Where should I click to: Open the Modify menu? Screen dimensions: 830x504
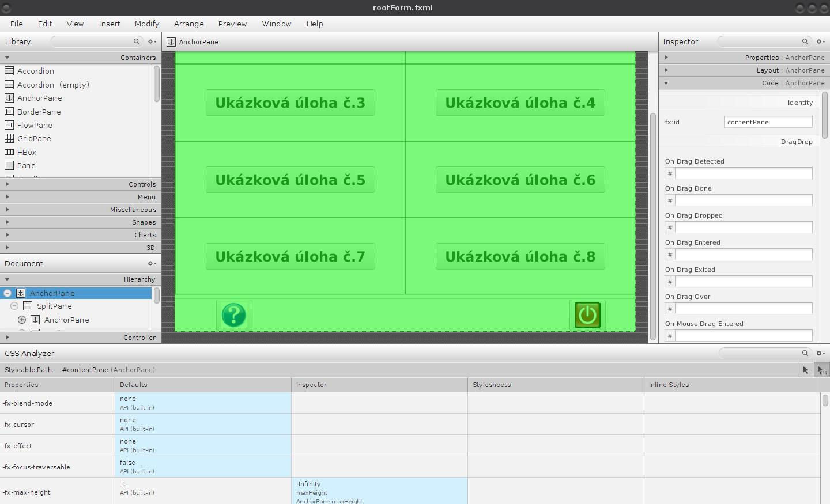point(147,24)
